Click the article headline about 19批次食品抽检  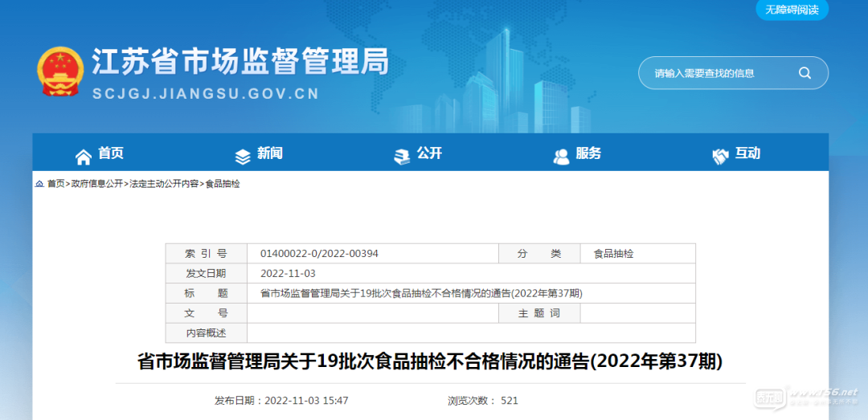(430, 361)
